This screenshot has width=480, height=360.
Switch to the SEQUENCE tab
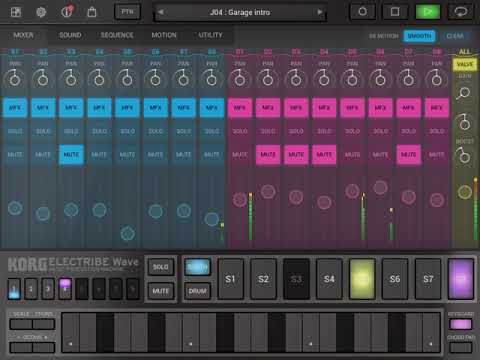point(117,35)
